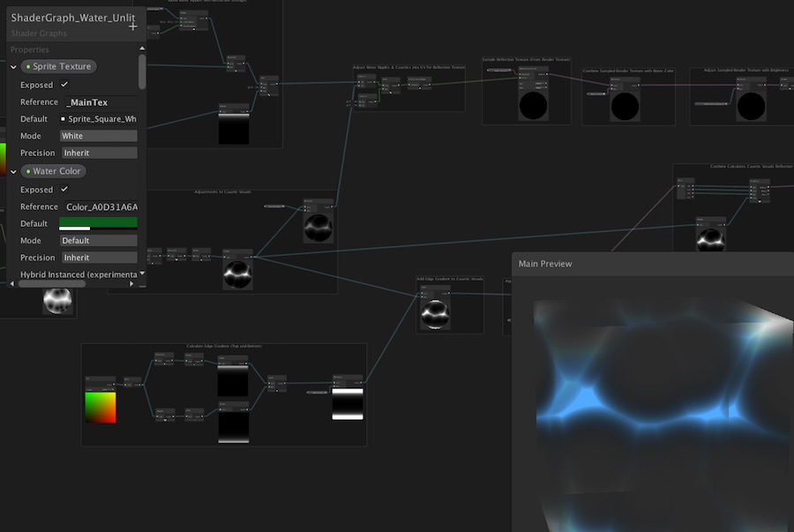The image size is (794, 532).
Task: Collapse the Water Color property
Action: click(x=13, y=171)
